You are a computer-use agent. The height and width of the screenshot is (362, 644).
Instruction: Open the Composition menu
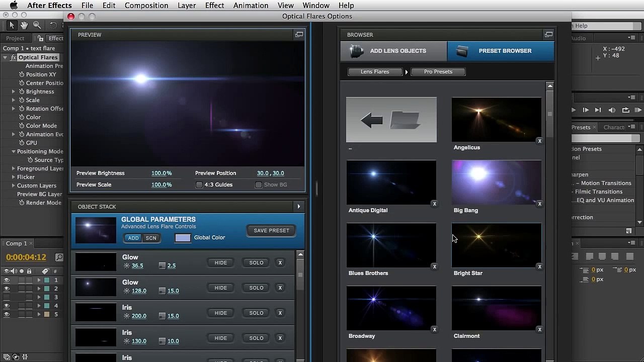[x=146, y=6]
